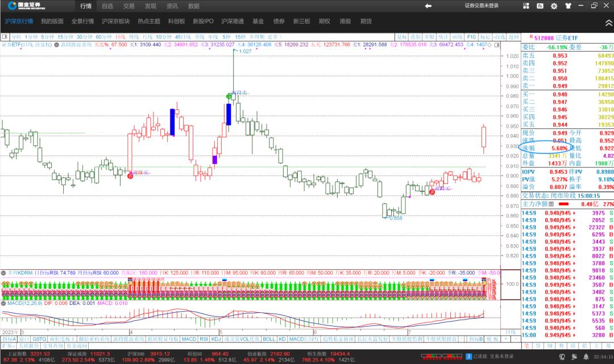The image size is (614, 364).
Task: Open the 扩展 indicator expander
Action: click(7, 345)
